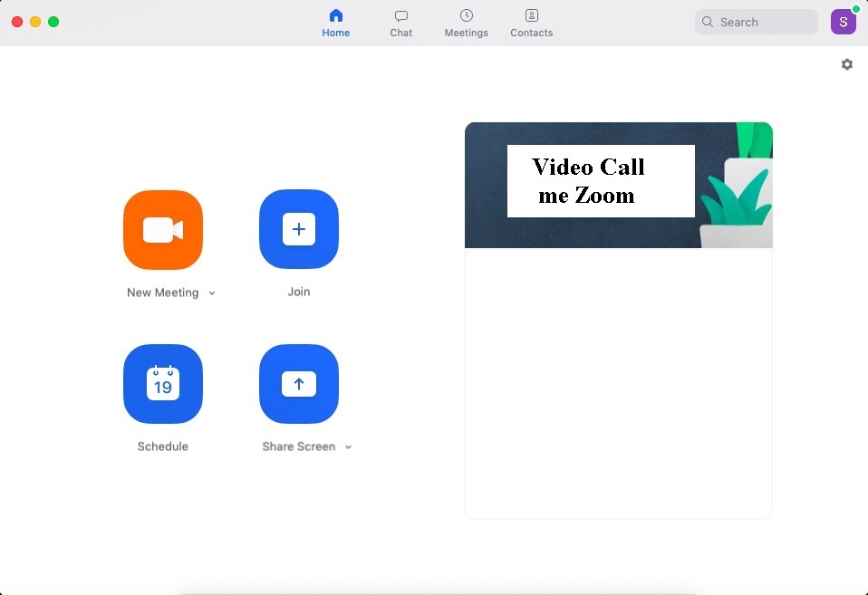The width and height of the screenshot is (868, 595).
Task: Open the purple S profile avatar
Action: (844, 22)
